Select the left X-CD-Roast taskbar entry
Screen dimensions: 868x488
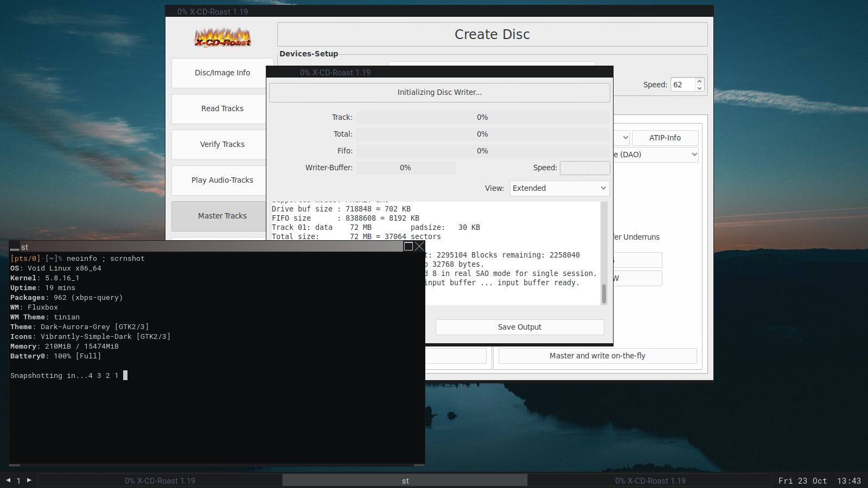160,480
